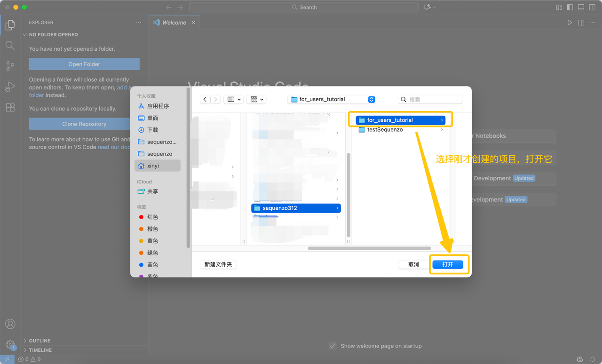
Task: Click the 打开 button
Action: (x=448, y=264)
